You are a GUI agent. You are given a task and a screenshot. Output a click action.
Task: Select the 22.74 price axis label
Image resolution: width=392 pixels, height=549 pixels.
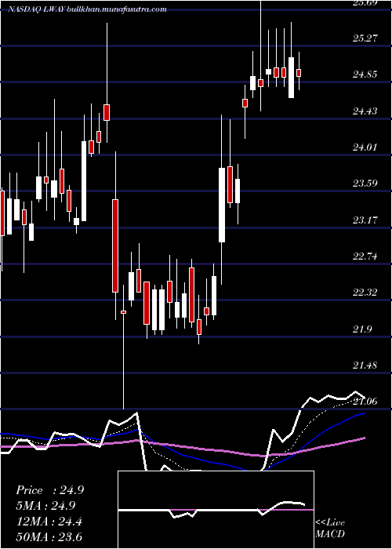pyautogui.click(x=365, y=256)
